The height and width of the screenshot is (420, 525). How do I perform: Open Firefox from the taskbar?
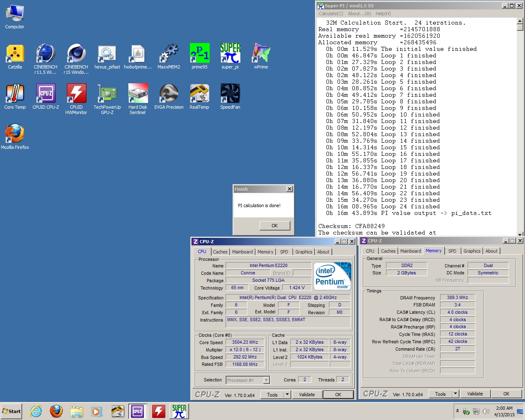point(56,411)
